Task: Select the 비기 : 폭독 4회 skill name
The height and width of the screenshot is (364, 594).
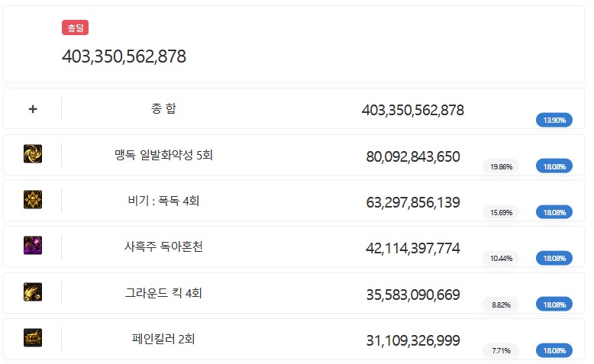Action: (x=163, y=201)
